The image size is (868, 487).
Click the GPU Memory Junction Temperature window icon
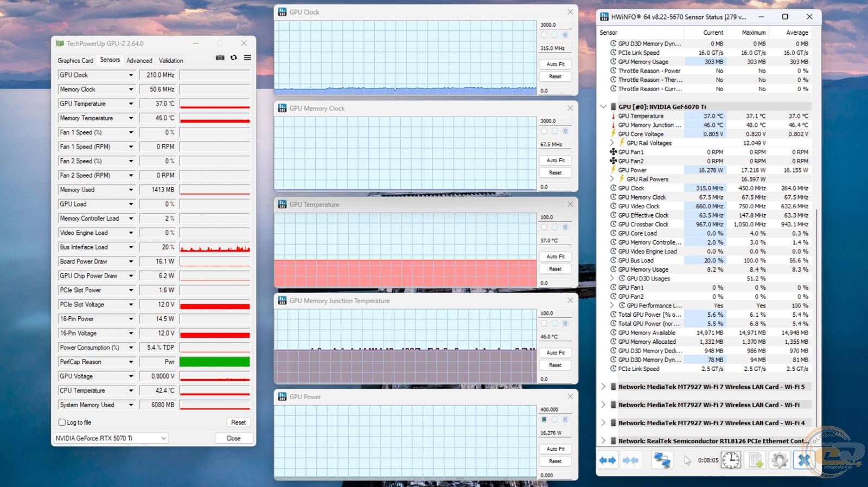click(282, 300)
